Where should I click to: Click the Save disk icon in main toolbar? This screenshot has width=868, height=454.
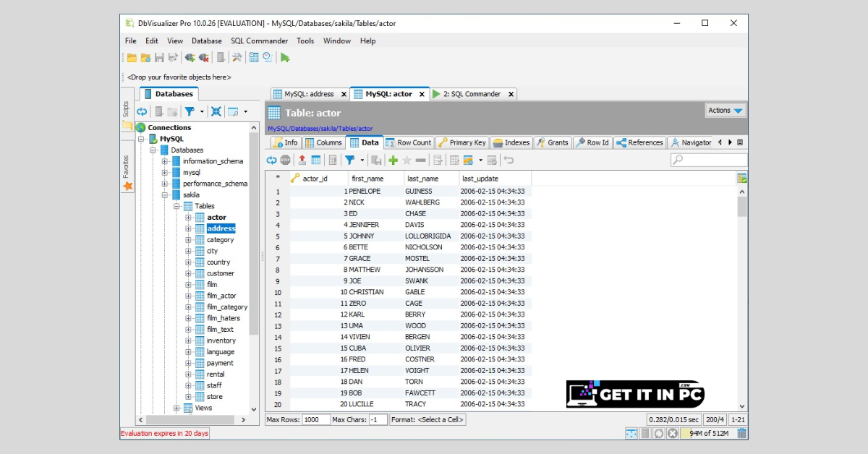(159, 58)
